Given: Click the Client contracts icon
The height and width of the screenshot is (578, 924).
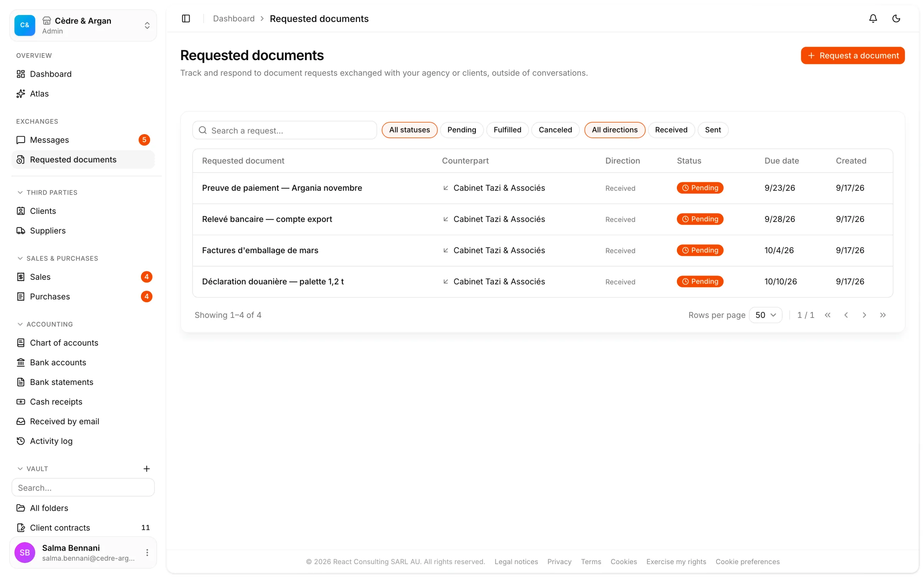Looking at the screenshot, I should [21, 528].
